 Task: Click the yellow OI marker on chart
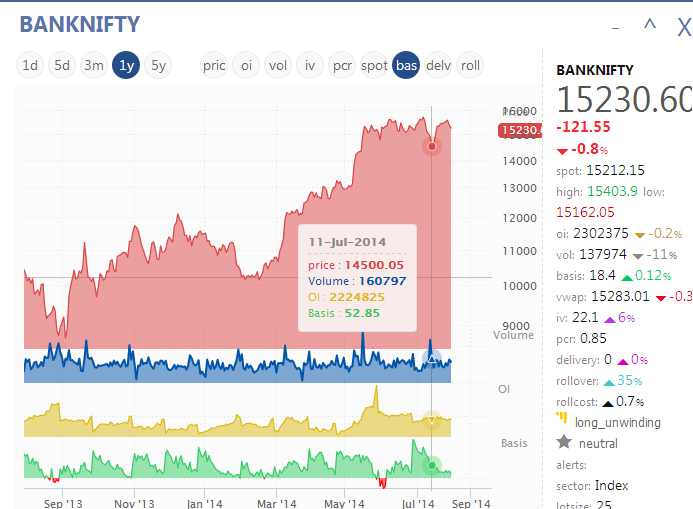(432, 421)
